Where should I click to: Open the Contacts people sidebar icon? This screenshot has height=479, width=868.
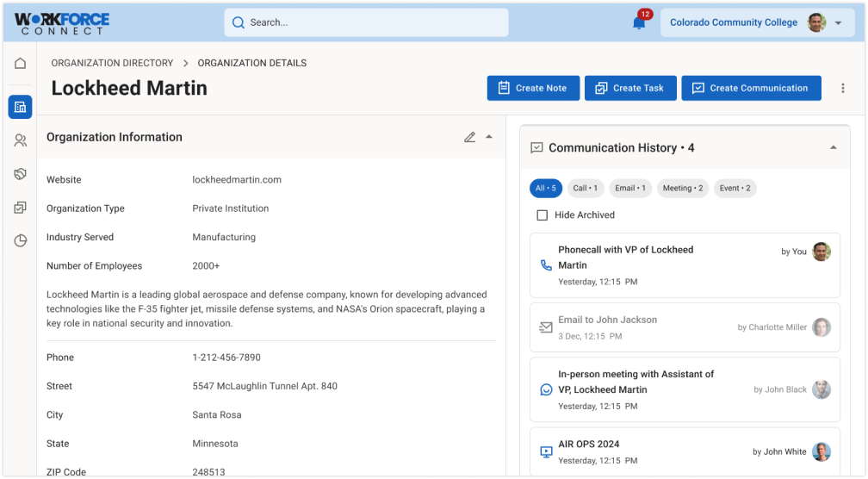pyautogui.click(x=21, y=140)
